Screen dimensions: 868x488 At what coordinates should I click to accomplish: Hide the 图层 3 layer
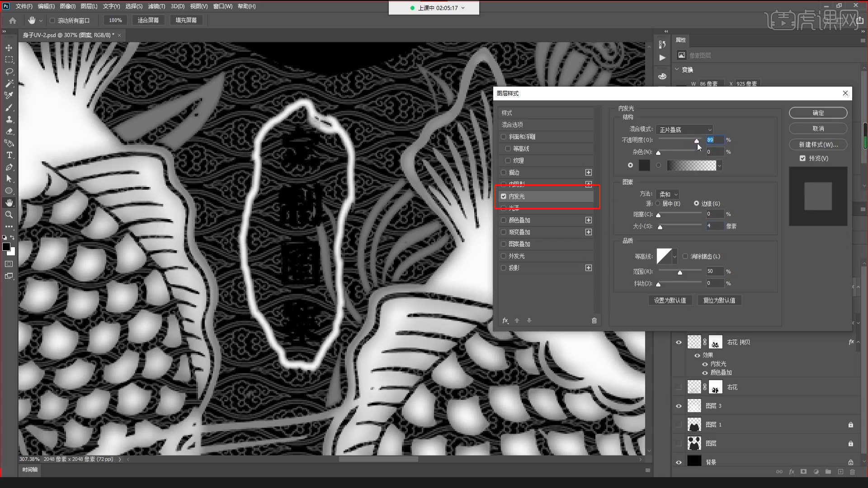click(679, 406)
